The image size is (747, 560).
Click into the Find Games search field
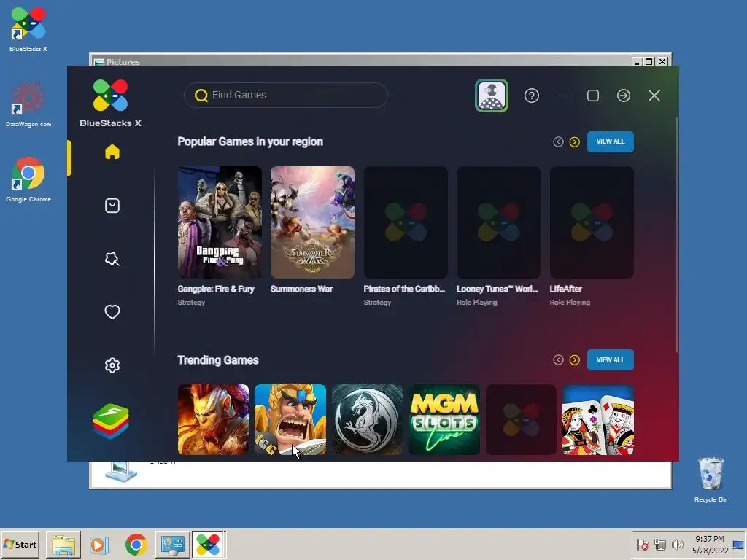coord(286,96)
